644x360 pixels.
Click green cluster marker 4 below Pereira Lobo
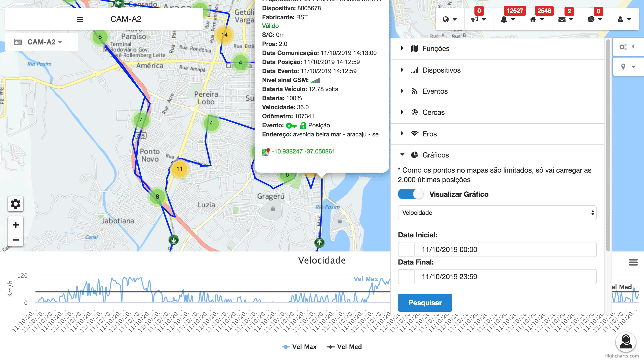(211, 123)
